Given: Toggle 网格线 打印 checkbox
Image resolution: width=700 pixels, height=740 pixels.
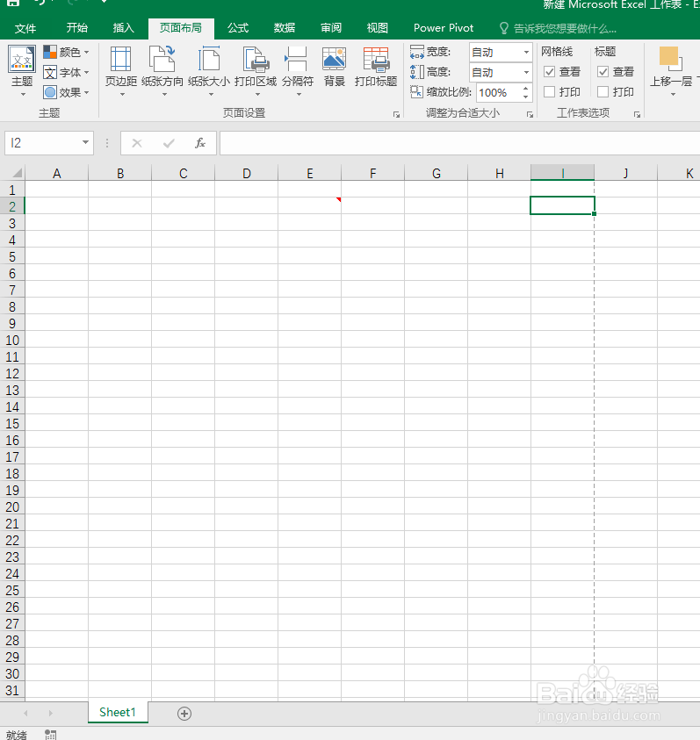Looking at the screenshot, I should [549, 91].
